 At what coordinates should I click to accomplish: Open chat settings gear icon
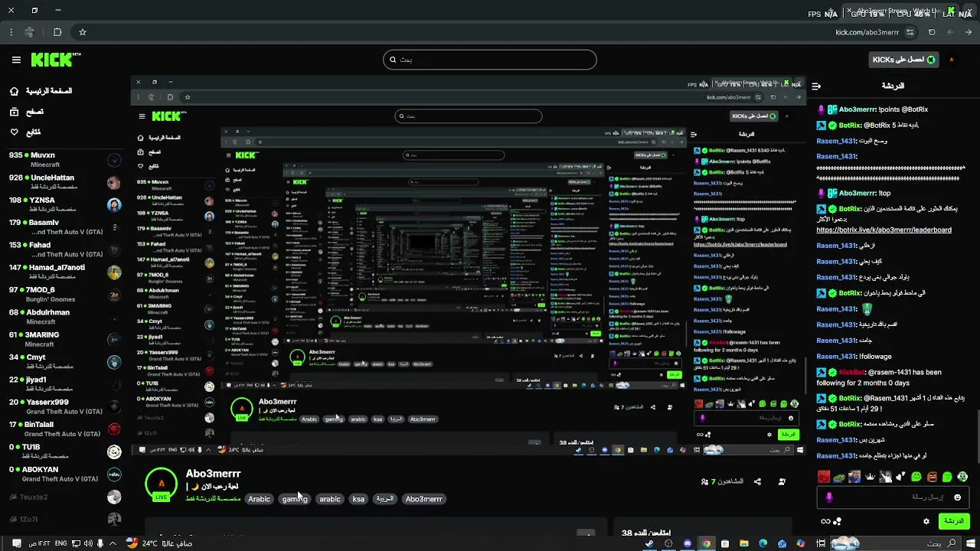(926, 521)
